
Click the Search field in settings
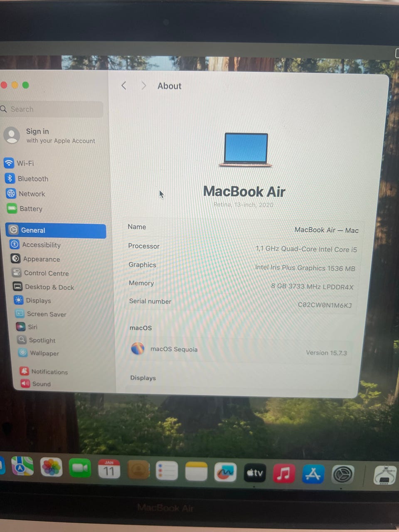[x=52, y=109]
